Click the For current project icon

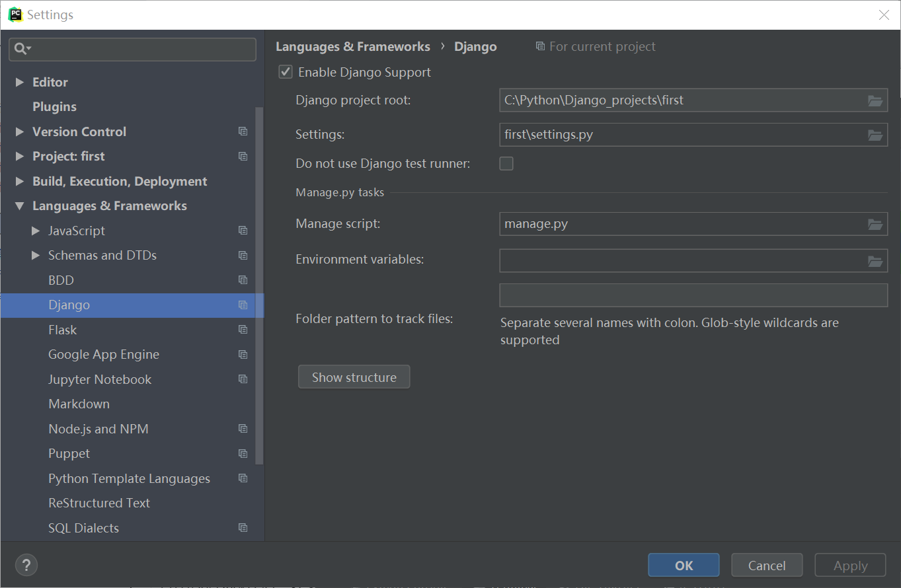[x=540, y=46]
